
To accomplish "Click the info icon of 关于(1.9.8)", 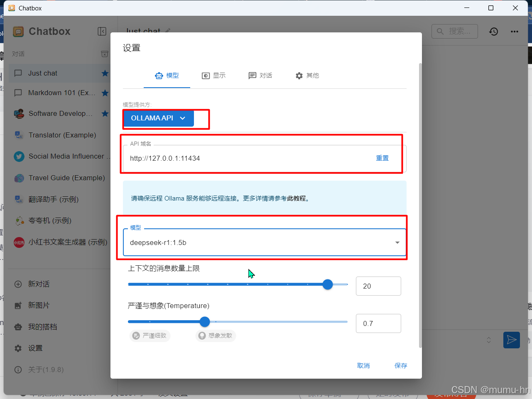I will 18,370.
